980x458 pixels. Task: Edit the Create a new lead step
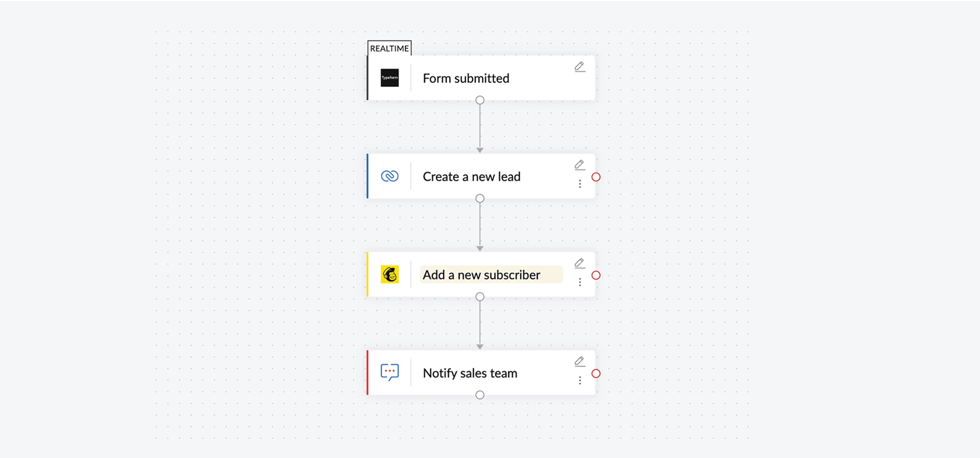[x=579, y=165]
